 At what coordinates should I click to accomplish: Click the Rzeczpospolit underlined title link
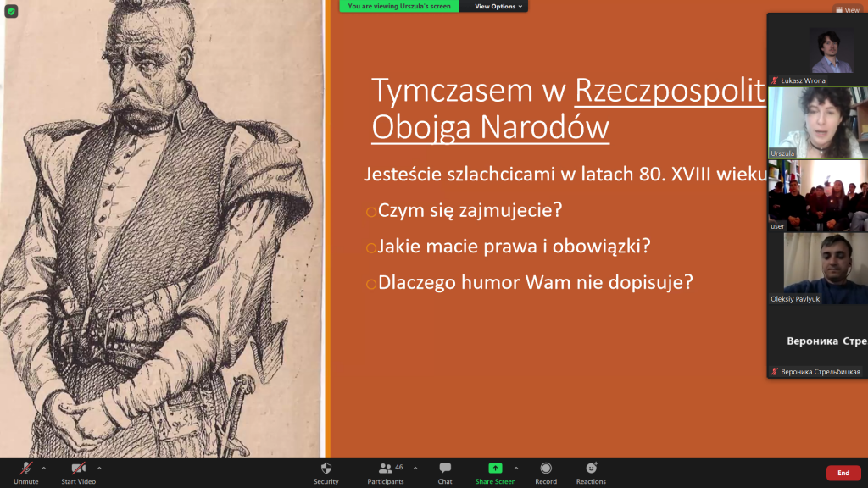coord(670,91)
